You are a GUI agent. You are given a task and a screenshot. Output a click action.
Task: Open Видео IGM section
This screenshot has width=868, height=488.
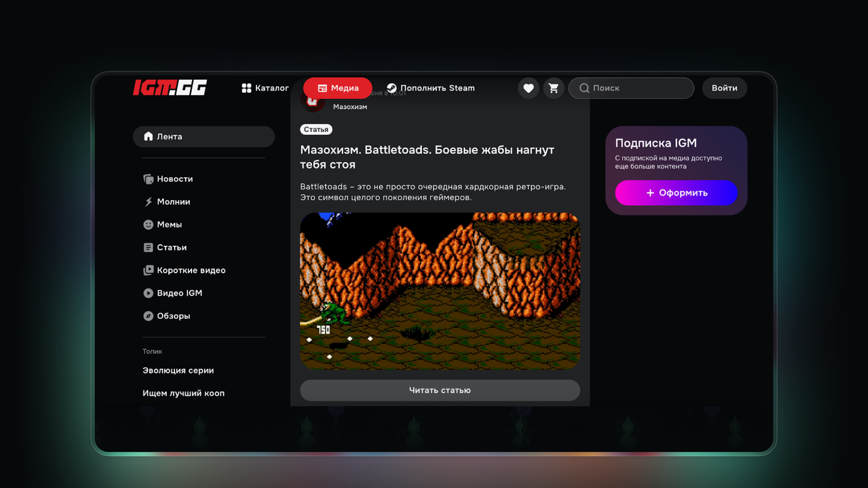tap(179, 293)
